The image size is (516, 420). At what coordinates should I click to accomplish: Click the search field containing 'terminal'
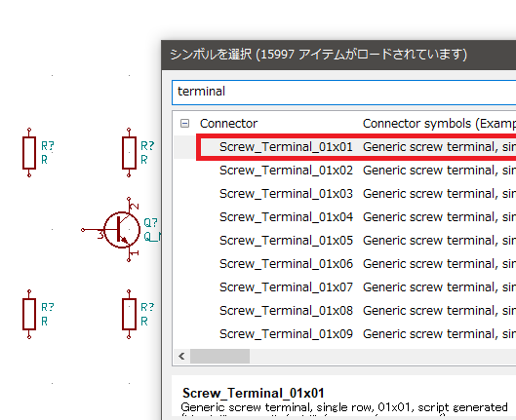344,92
